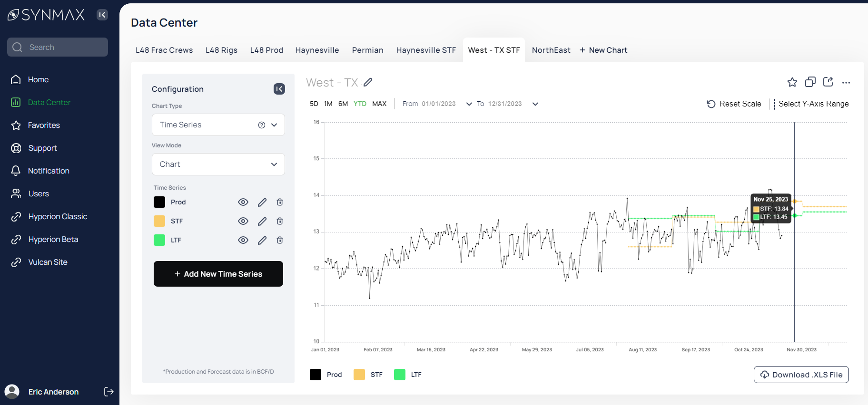Hide the Prod series with eye icon
Viewport: 868px width, 405px height.
(x=243, y=202)
